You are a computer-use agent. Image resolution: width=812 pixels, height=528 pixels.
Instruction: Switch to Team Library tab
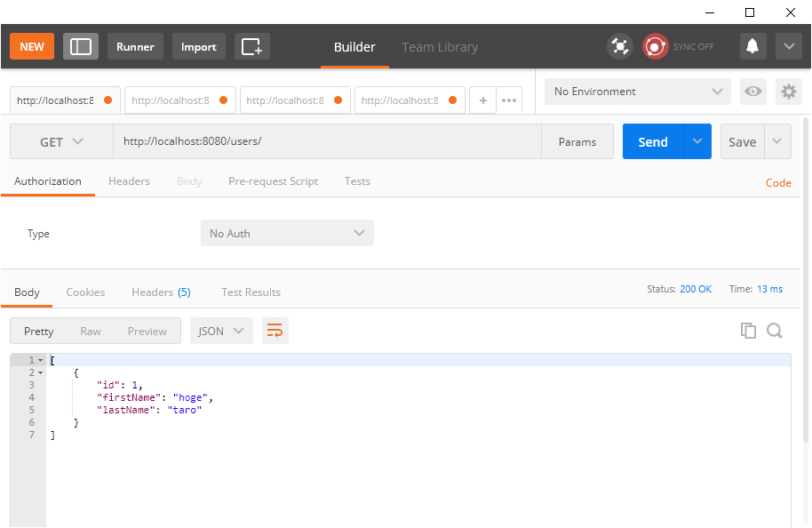[x=440, y=47]
